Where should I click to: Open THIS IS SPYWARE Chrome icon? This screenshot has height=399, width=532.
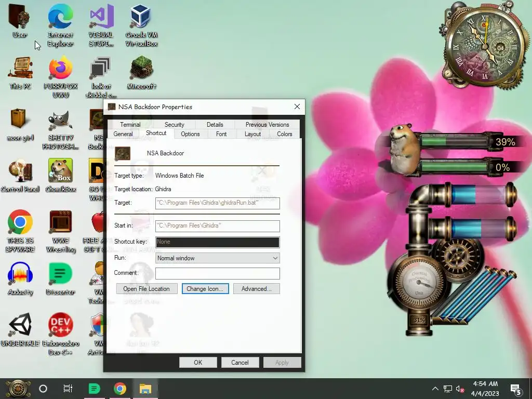click(20, 231)
